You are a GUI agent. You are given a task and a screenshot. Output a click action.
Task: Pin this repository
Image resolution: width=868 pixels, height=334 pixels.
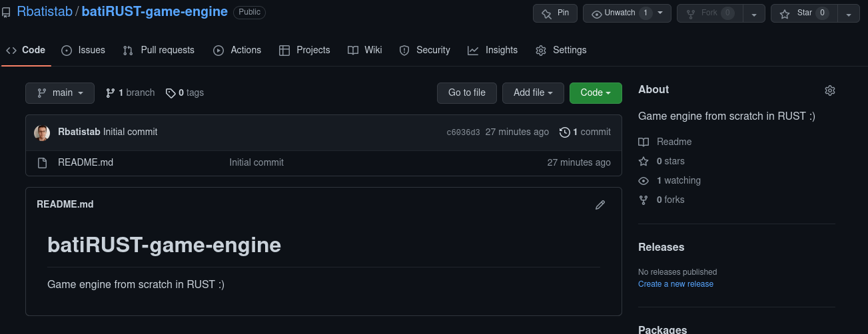[x=555, y=13]
